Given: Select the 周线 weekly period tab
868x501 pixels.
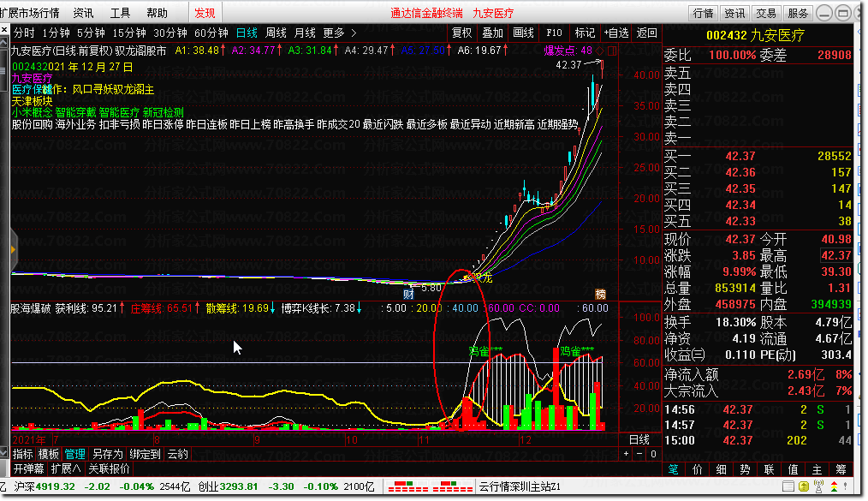Looking at the screenshot, I should point(276,33).
